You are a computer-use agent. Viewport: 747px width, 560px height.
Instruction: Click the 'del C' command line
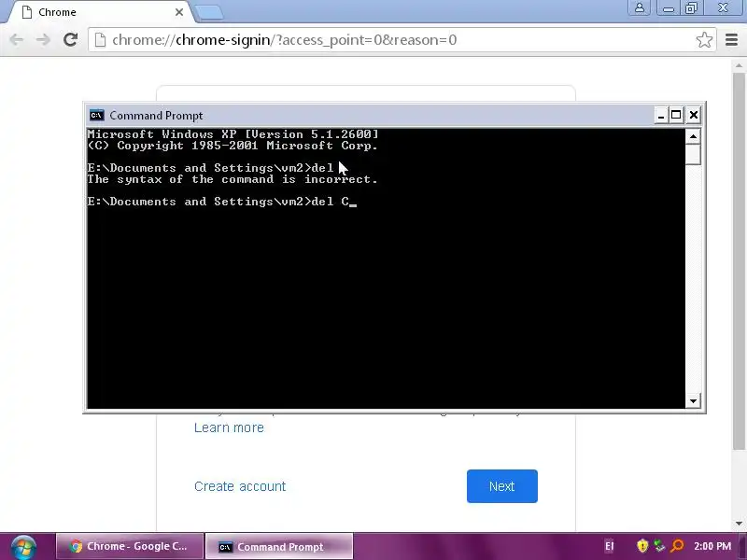coord(222,202)
